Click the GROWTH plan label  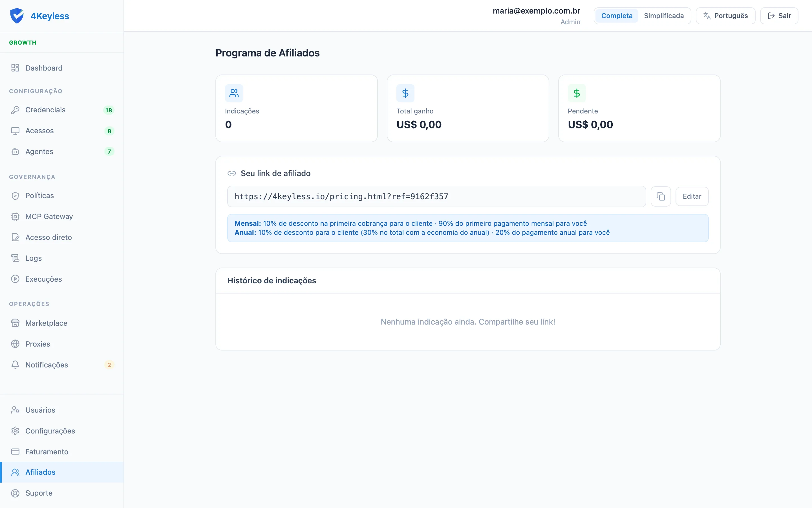click(x=23, y=43)
